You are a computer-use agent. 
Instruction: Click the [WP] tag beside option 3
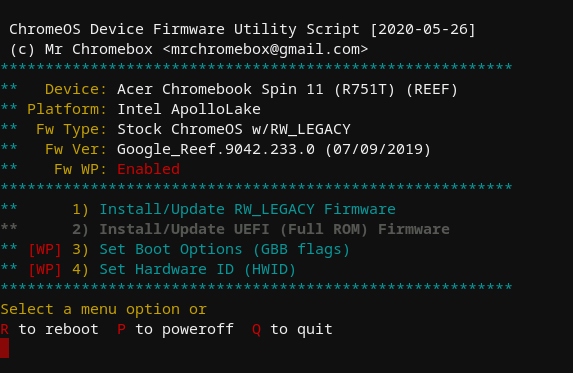45,250
